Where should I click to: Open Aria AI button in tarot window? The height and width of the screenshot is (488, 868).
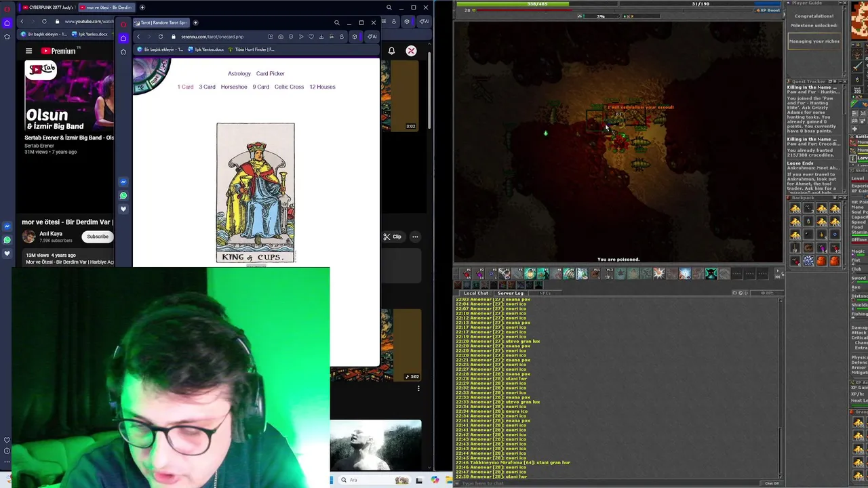(372, 37)
